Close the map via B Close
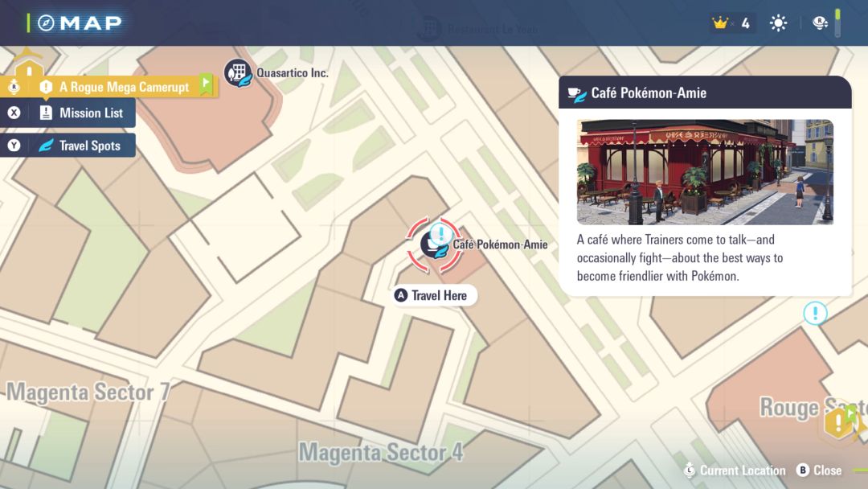This screenshot has width=868, height=489. tap(819, 471)
